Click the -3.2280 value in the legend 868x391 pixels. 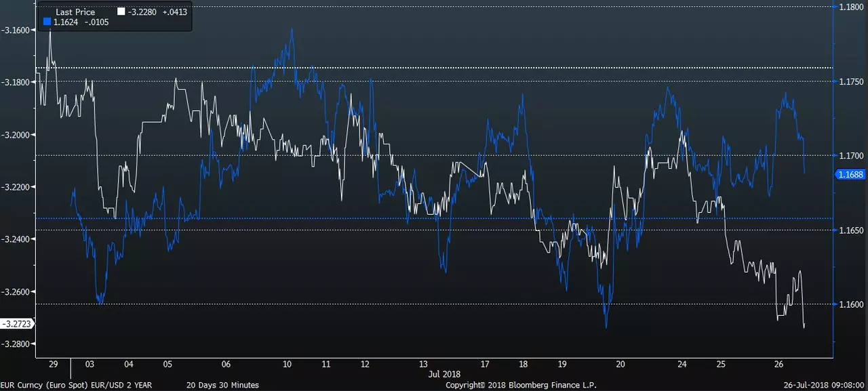click(x=143, y=12)
